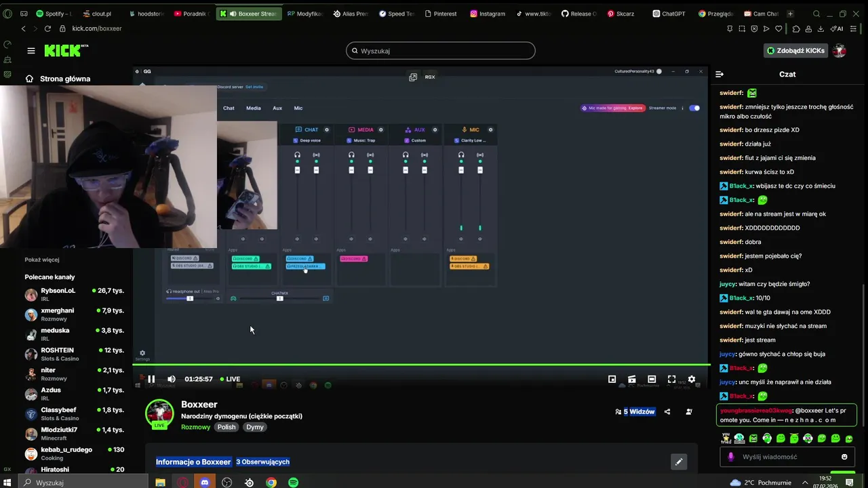
Task: Select the Media tab in the GG mixer
Action: (254, 108)
